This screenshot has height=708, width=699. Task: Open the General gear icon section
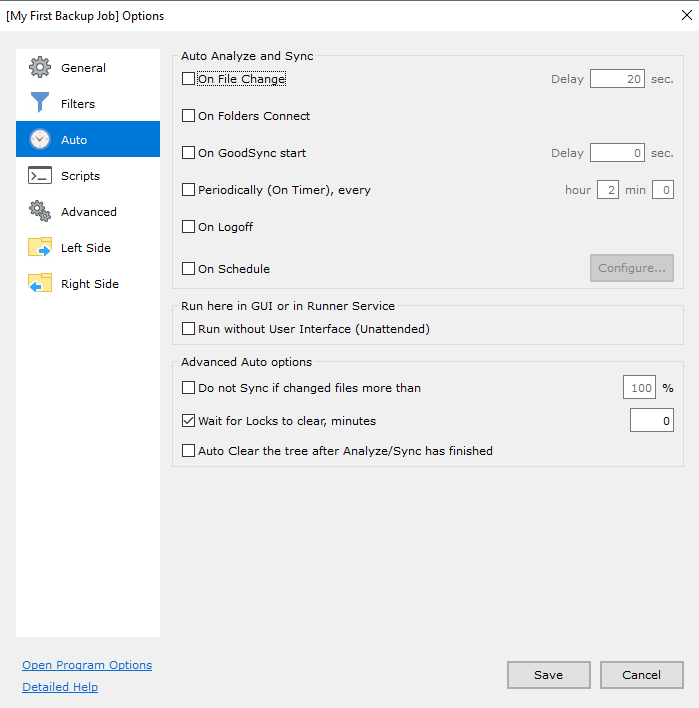click(40, 67)
